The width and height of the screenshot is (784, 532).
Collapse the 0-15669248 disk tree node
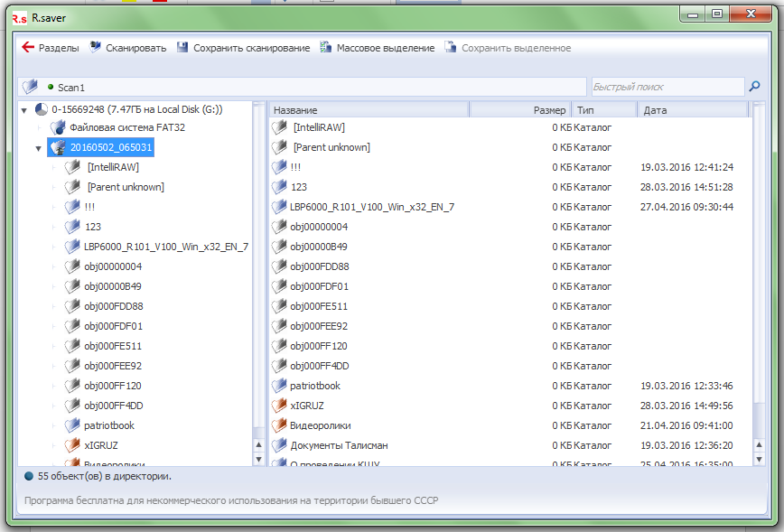click(23, 109)
